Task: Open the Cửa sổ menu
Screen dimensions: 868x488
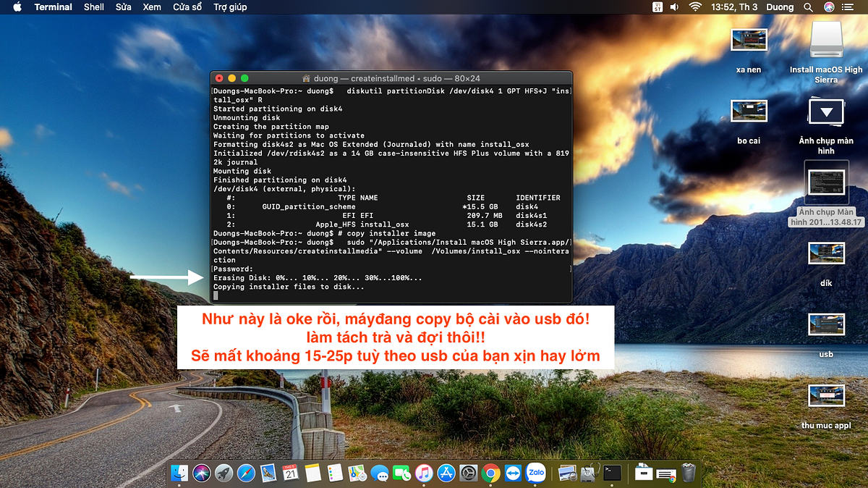Action: point(187,7)
